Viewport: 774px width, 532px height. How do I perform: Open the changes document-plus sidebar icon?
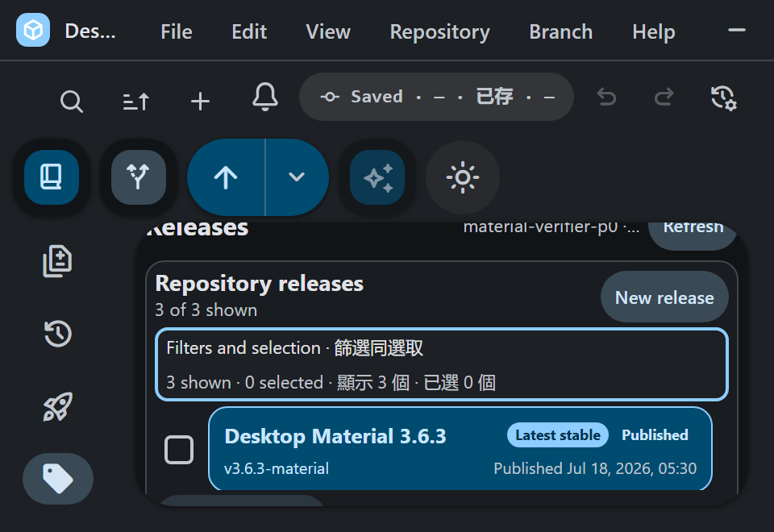tap(58, 260)
